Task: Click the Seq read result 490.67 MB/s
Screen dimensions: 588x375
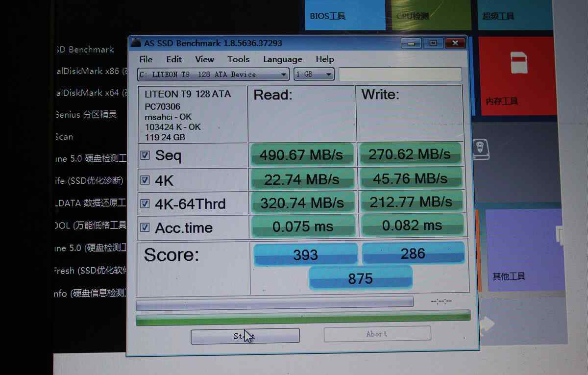Action: click(301, 155)
